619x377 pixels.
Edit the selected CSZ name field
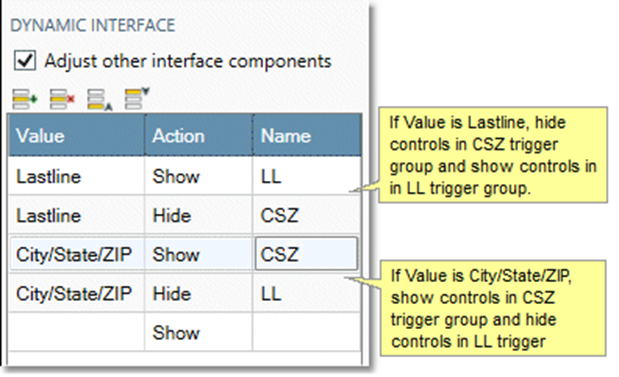click(306, 254)
